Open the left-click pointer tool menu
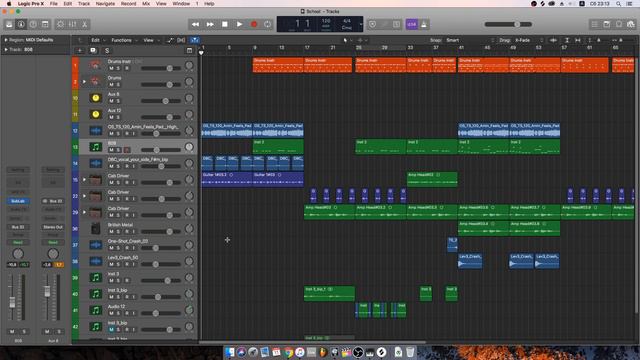This screenshot has width=640, height=360. pyautogui.click(x=347, y=40)
